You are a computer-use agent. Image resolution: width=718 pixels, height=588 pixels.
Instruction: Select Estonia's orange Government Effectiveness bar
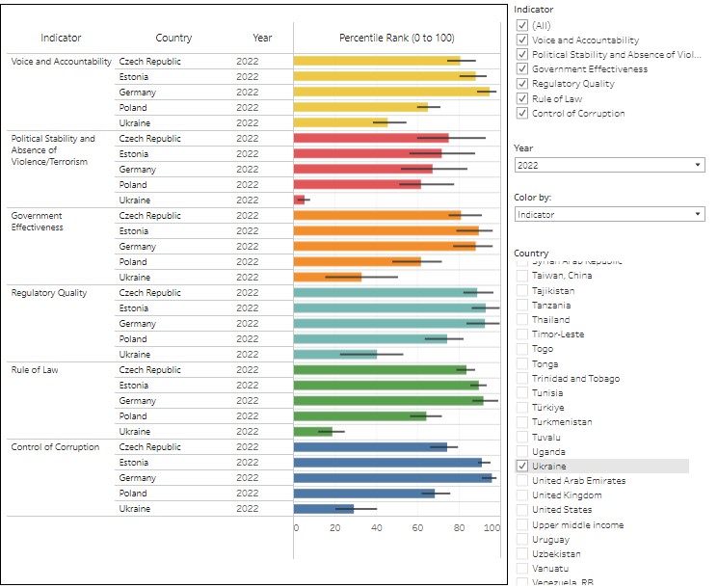tap(386, 230)
